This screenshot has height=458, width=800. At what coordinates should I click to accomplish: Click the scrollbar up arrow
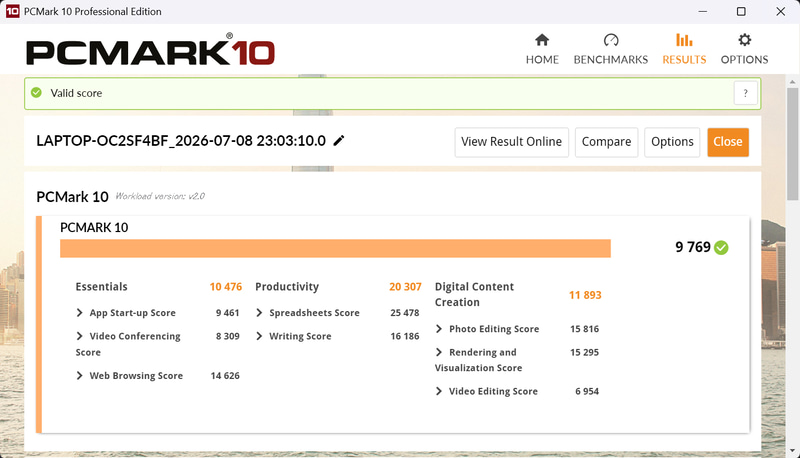tap(792, 82)
